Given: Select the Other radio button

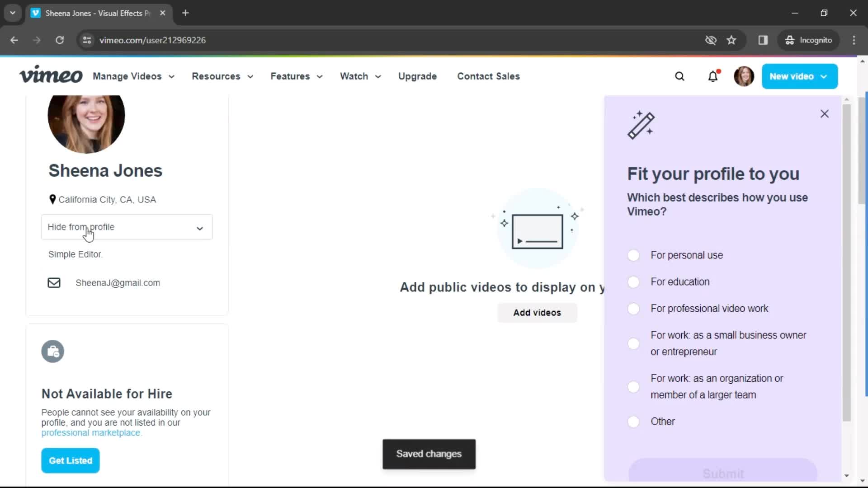Looking at the screenshot, I should (634, 421).
